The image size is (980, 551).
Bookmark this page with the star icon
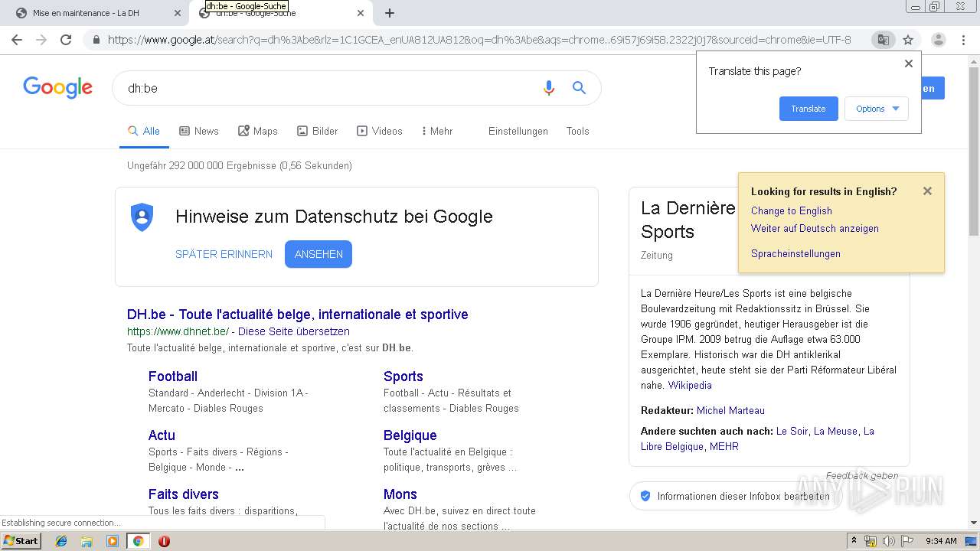click(x=908, y=40)
